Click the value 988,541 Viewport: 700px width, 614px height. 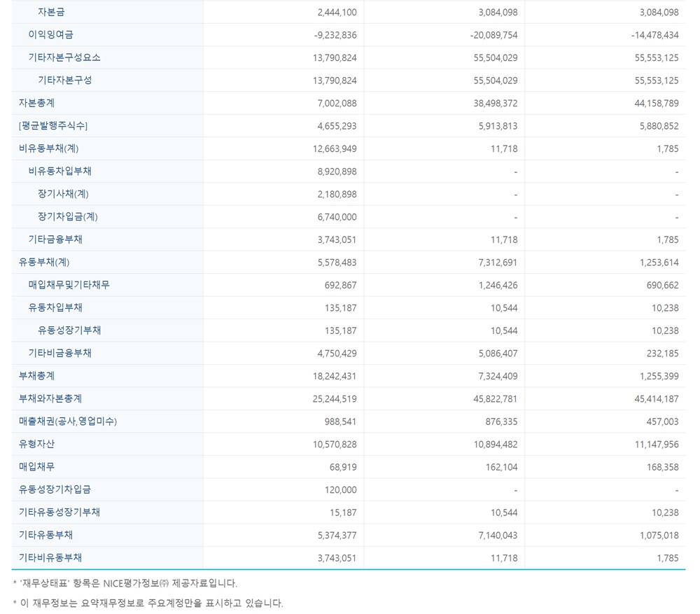341,422
